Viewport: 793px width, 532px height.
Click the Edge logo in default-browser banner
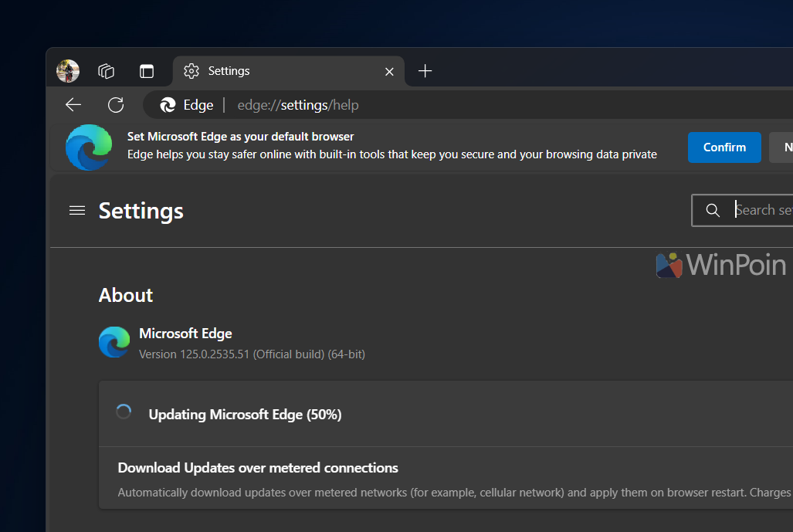pyautogui.click(x=88, y=147)
